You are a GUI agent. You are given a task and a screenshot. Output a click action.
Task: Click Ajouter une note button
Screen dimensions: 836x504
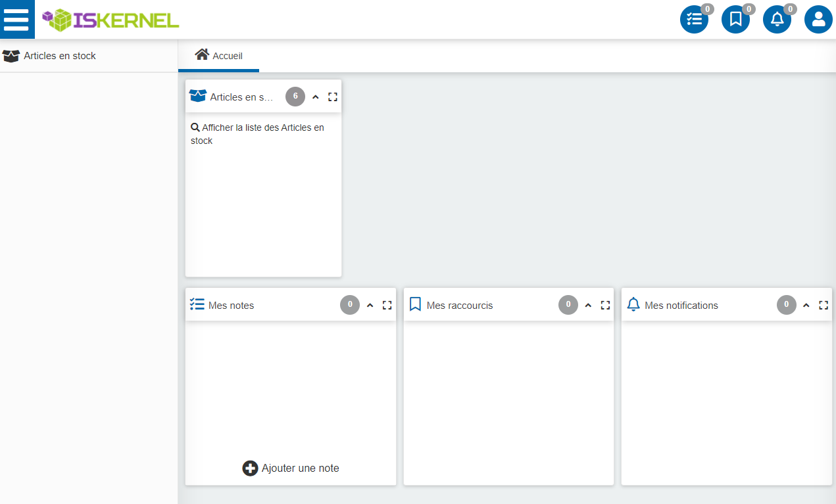291,468
